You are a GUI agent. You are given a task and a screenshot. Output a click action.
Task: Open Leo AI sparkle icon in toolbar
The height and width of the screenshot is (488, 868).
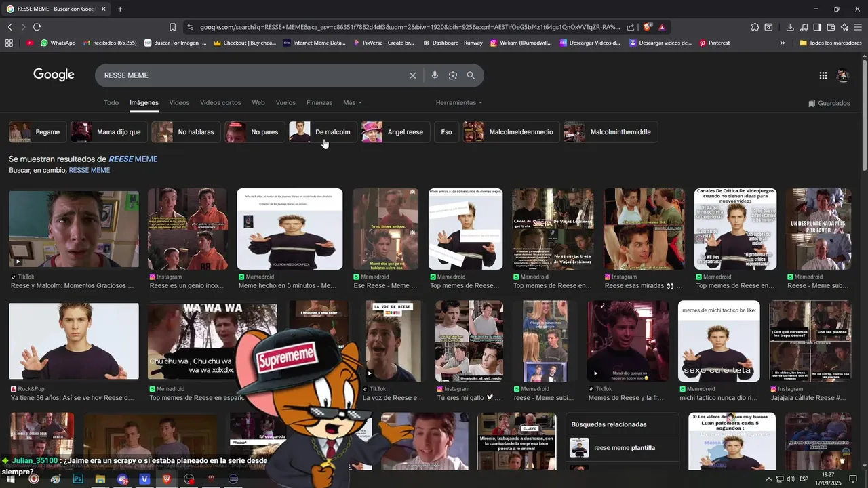[844, 27]
